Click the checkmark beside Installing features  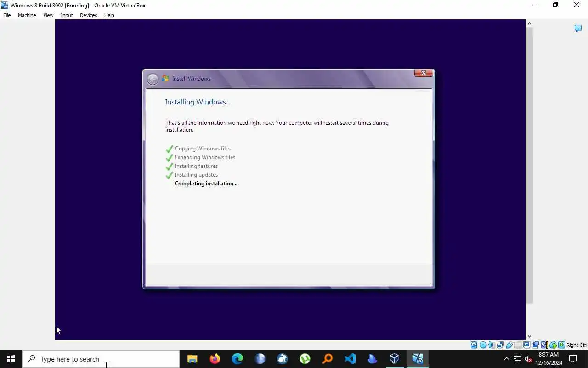(x=170, y=167)
